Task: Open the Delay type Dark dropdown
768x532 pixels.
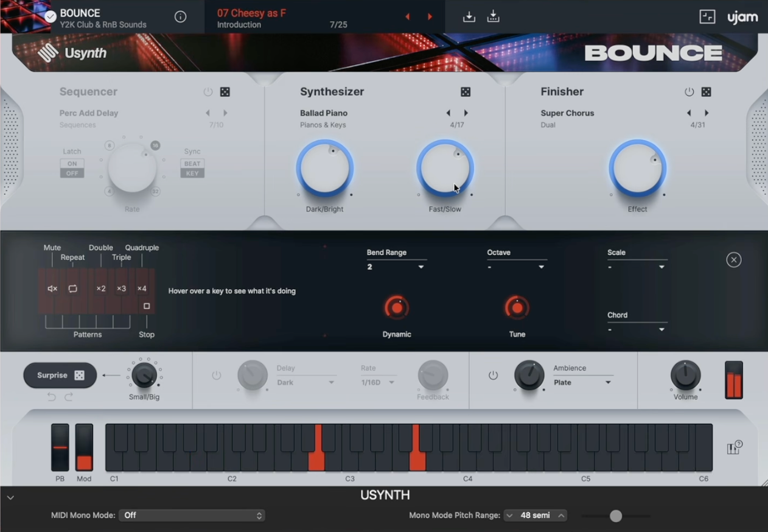Action: point(306,382)
